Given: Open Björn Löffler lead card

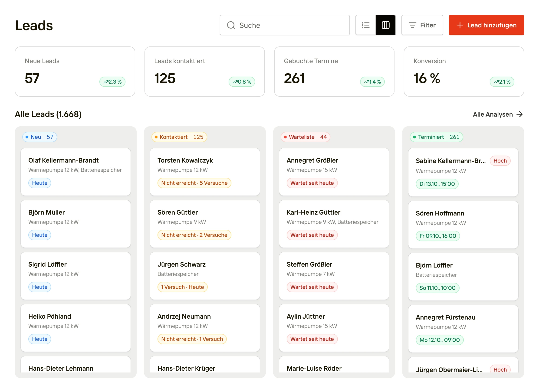Looking at the screenshot, I should 463,277.
